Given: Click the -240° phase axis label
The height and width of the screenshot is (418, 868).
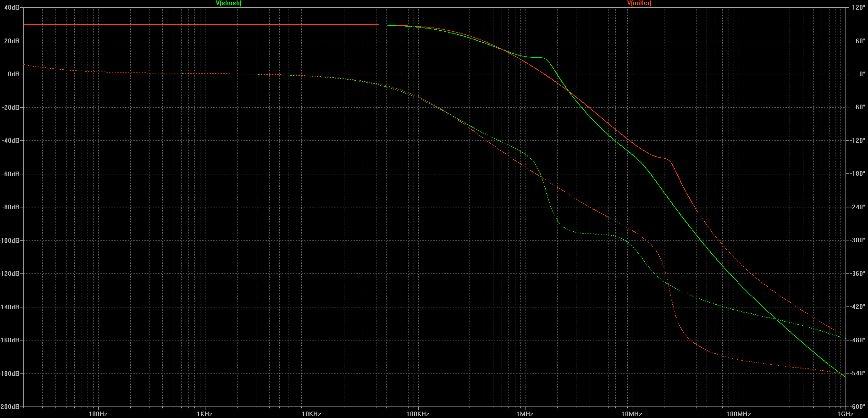Looking at the screenshot, I should (857, 207).
